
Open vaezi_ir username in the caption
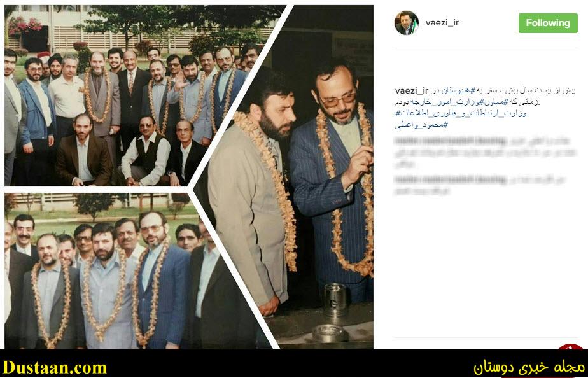click(x=411, y=91)
